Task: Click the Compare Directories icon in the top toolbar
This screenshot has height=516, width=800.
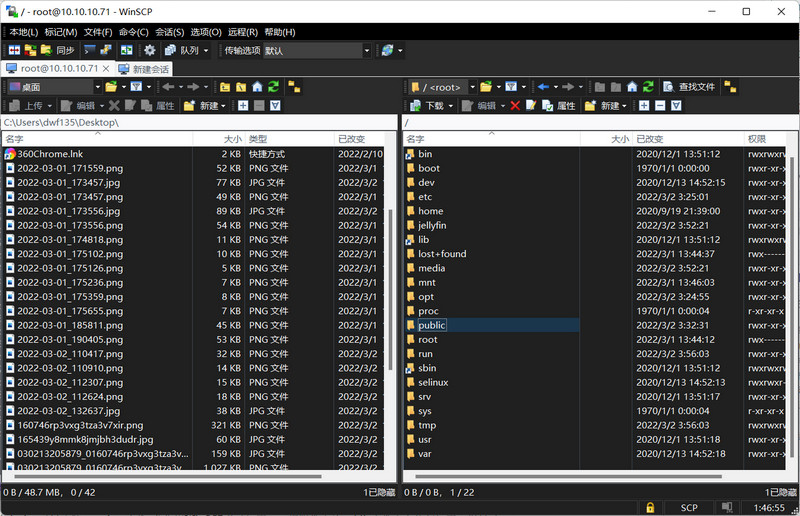Action: point(14,50)
